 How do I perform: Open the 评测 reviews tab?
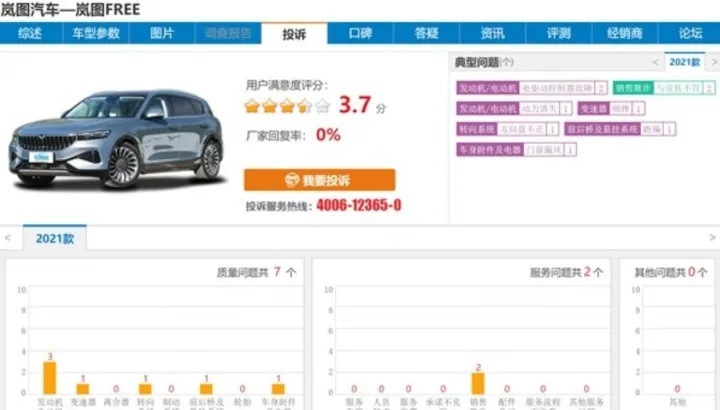pos(558,33)
